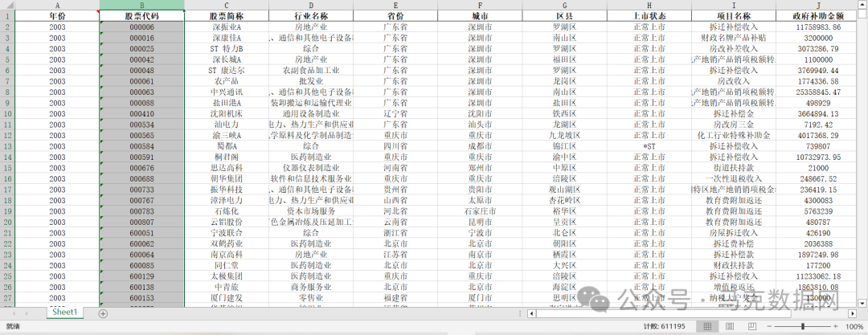Select the cell with stock code 000006
This screenshot has height=335, width=868.
[x=142, y=27]
